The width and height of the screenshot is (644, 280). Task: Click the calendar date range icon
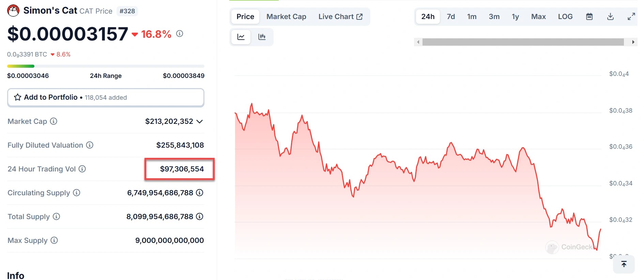pos(589,17)
